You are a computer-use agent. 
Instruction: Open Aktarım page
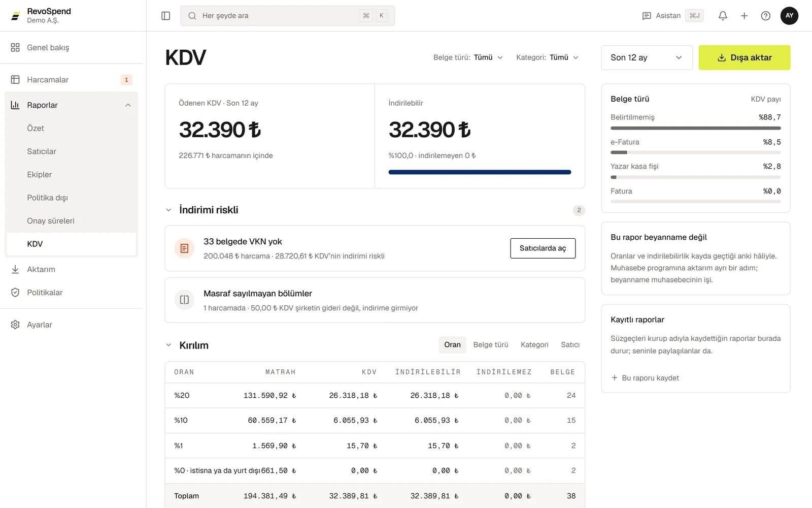pos(71,269)
